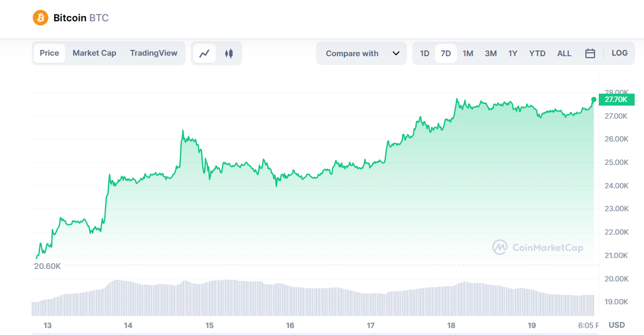Select the 1M time range
This screenshot has width=644, height=335.
coord(468,53)
